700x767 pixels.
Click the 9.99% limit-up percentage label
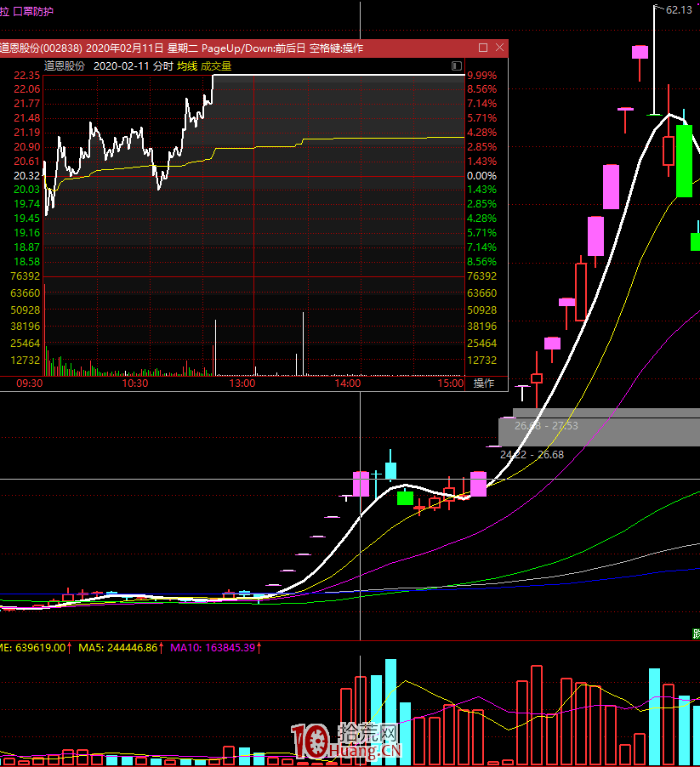(481, 75)
